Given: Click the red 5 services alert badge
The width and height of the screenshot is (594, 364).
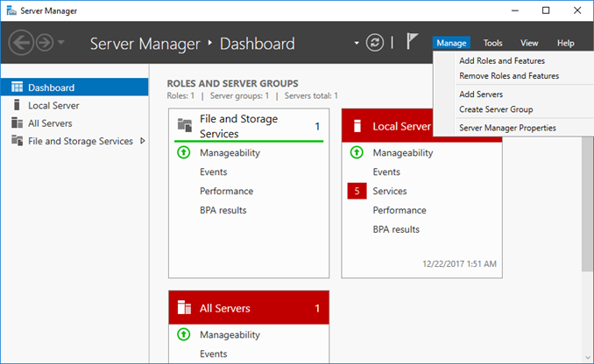Looking at the screenshot, I should [x=357, y=191].
